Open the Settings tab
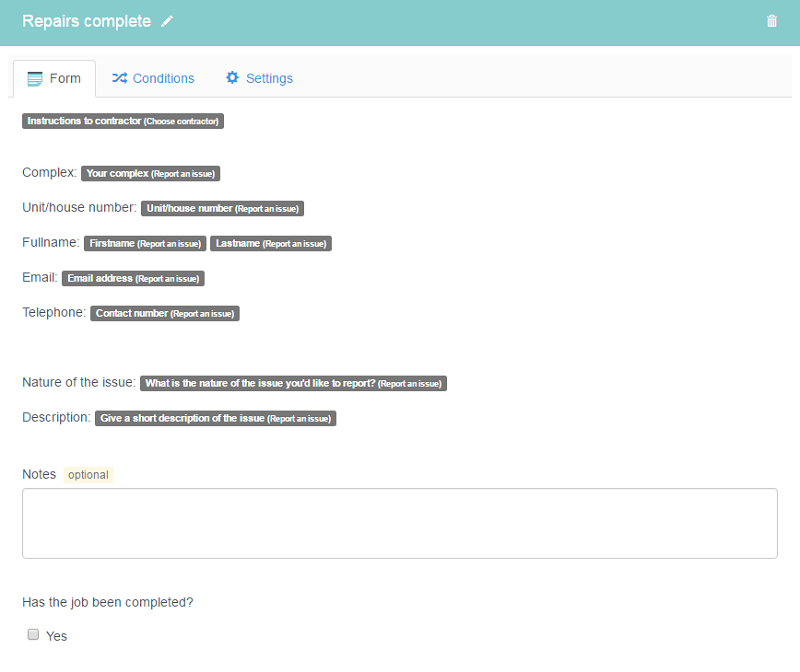Viewport: 800px width, 672px height. 259,78
